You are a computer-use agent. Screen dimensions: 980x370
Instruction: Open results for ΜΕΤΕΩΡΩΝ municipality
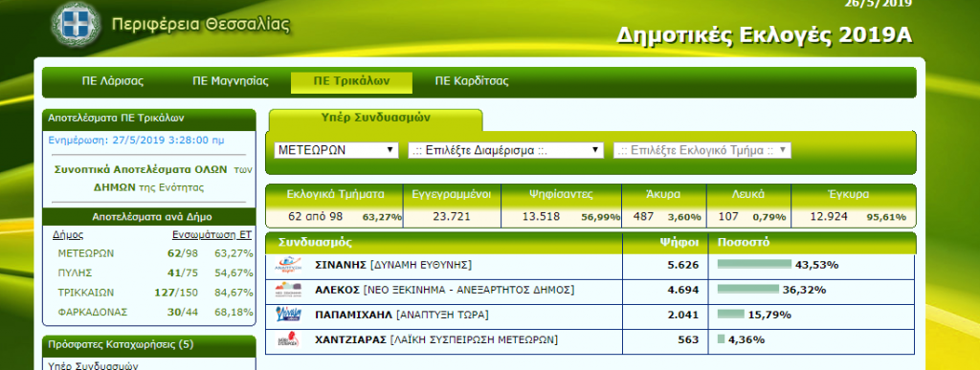tap(85, 253)
